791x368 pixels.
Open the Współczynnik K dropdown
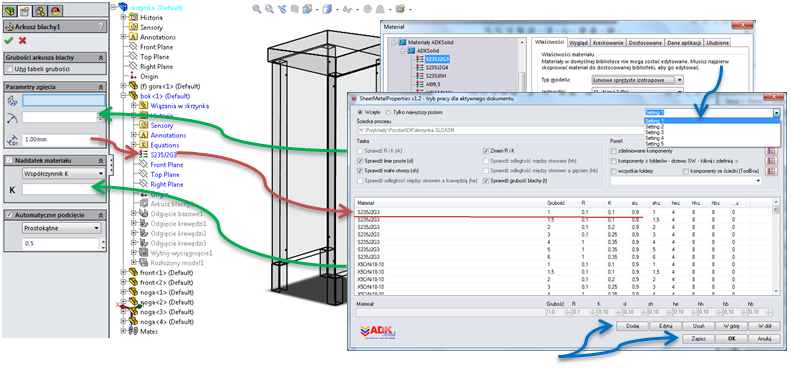pos(64,173)
